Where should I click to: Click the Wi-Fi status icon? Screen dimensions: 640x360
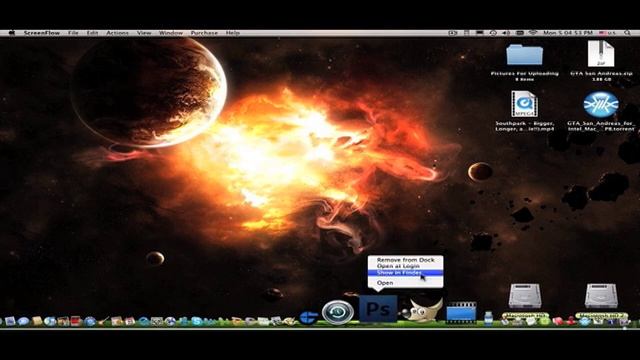point(533,33)
